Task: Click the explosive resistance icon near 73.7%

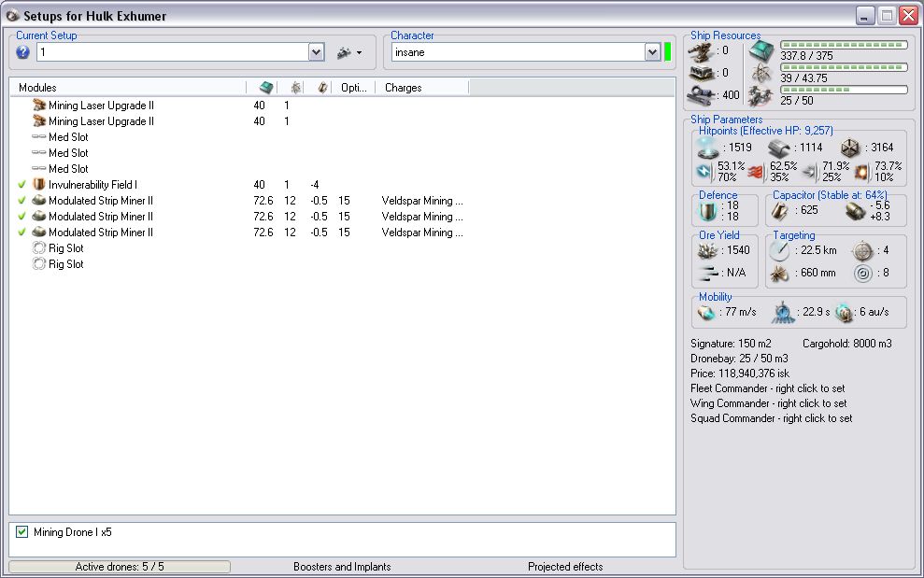Action: [862, 172]
